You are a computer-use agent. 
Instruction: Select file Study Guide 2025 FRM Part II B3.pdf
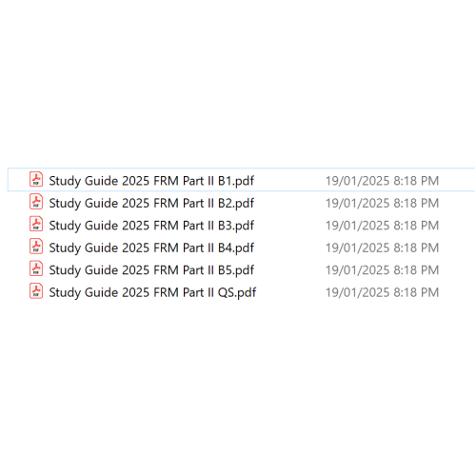(x=151, y=226)
